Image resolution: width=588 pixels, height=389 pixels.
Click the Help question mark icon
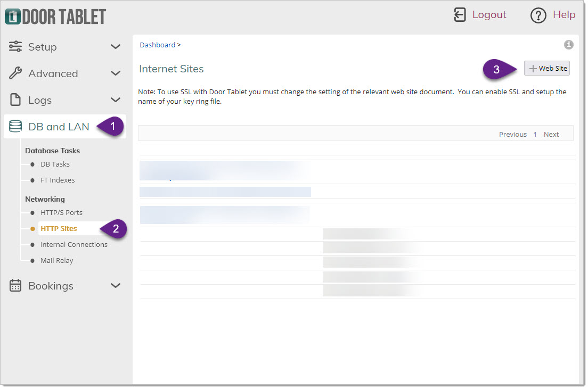point(538,15)
